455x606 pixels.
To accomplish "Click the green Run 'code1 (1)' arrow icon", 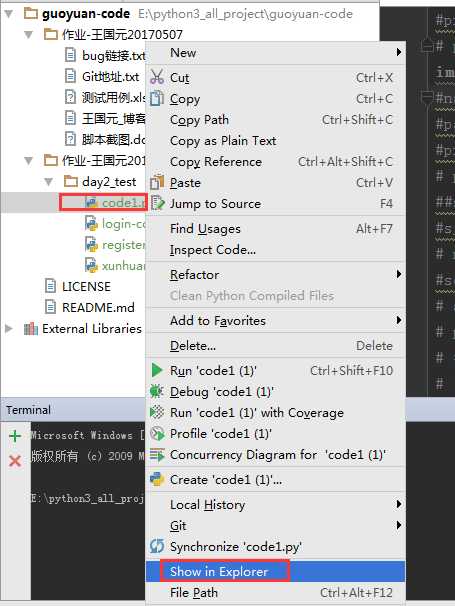I will (157, 370).
